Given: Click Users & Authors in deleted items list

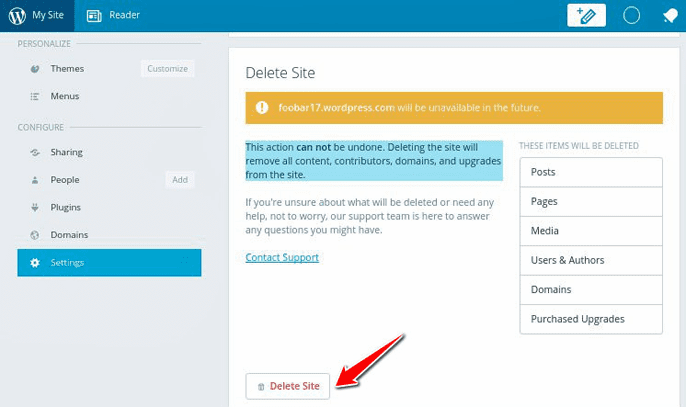Looking at the screenshot, I should tap(591, 260).
